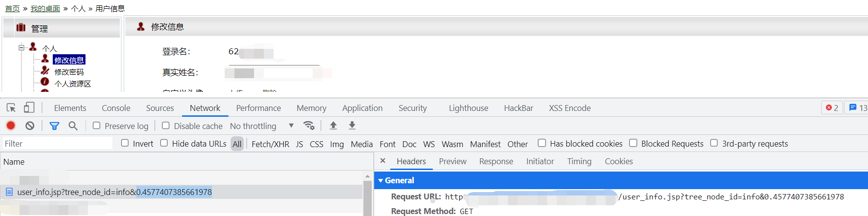This screenshot has height=216, width=868.
Task: Open the Memory tab
Action: pos(311,108)
